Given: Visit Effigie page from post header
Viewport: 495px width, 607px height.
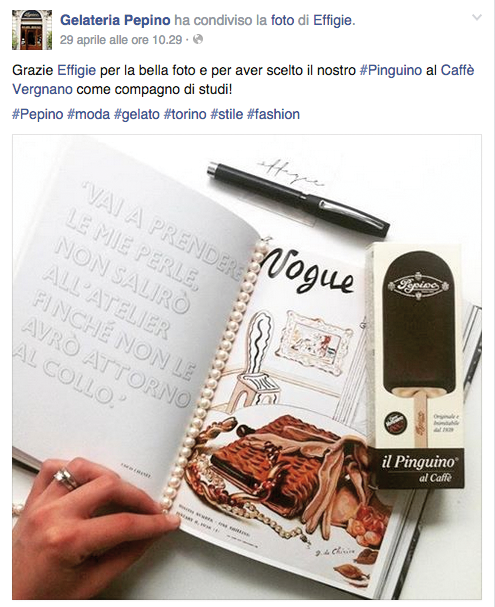Looking at the screenshot, I should [334, 20].
